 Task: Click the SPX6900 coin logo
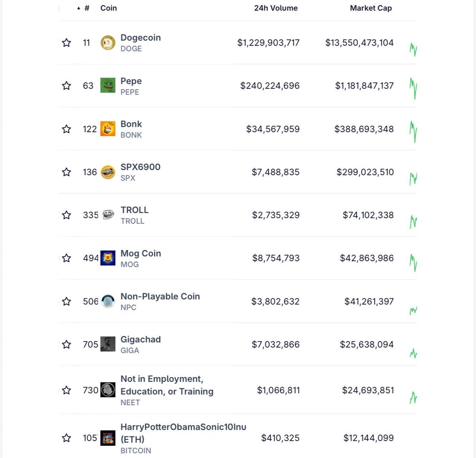(x=108, y=172)
